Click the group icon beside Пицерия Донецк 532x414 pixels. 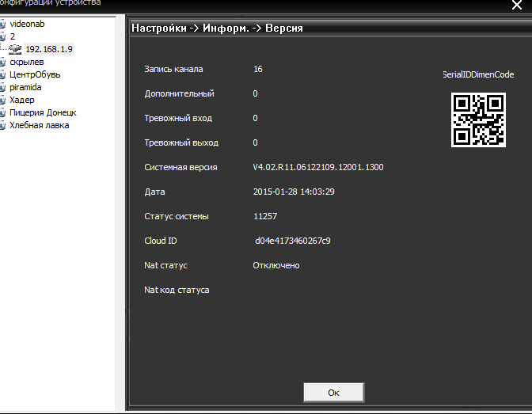tap(2, 112)
